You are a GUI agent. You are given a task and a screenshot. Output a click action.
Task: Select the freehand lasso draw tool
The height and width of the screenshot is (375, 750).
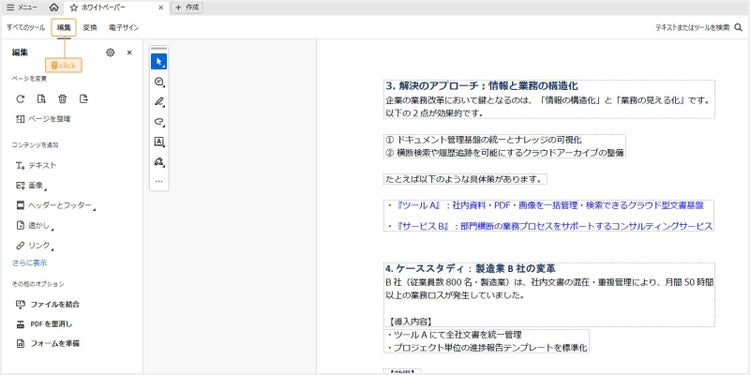tap(159, 121)
